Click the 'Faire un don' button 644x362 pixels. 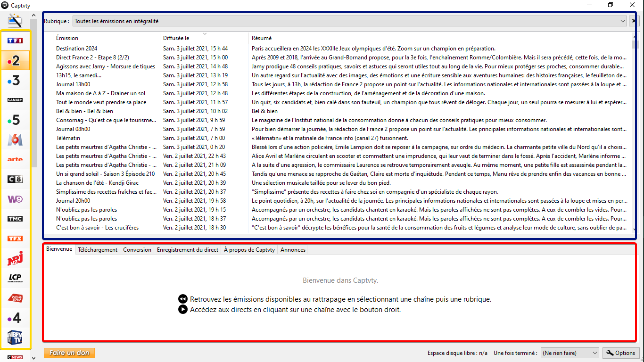69,353
